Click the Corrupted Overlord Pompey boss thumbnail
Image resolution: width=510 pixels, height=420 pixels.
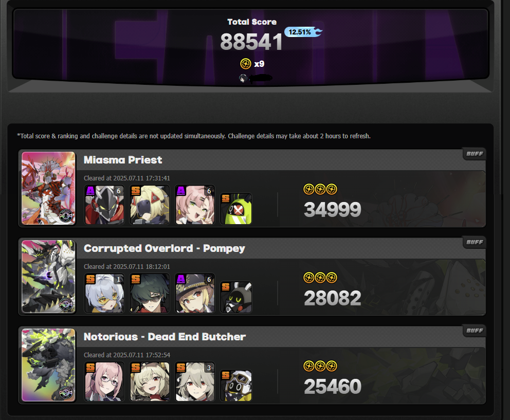click(x=48, y=277)
